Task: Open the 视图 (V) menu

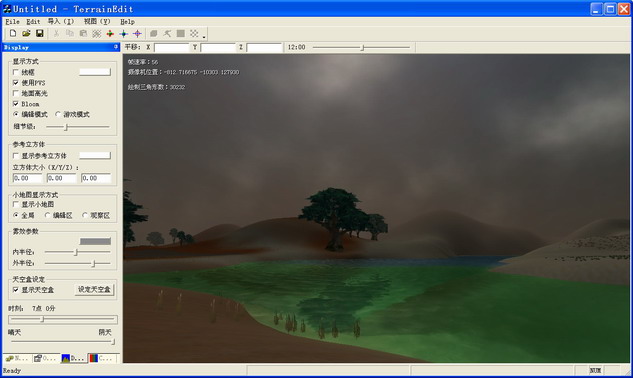Action: tap(97, 21)
